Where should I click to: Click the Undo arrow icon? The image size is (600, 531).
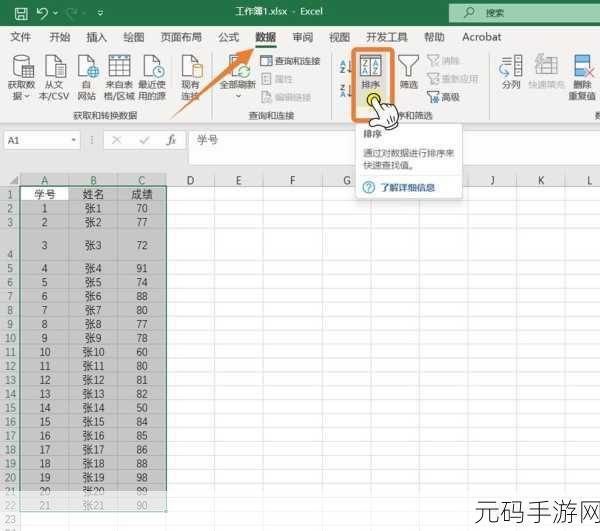pyautogui.click(x=42, y=13)
